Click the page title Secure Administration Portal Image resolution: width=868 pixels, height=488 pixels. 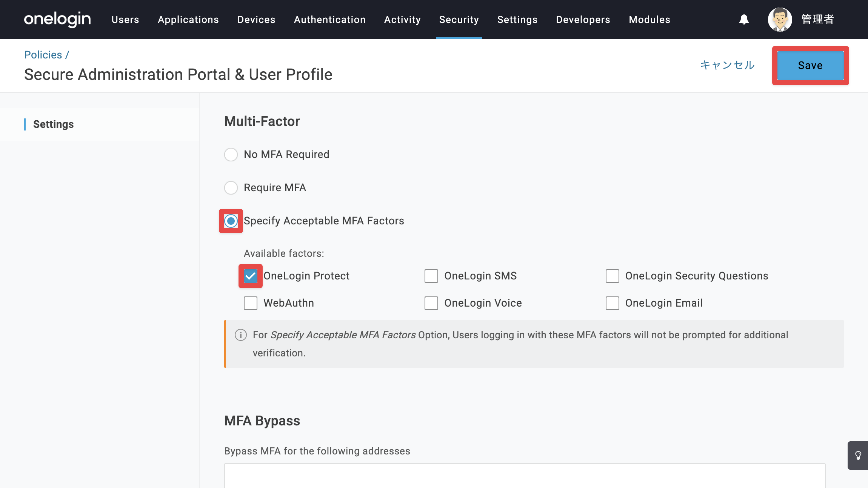178,75
